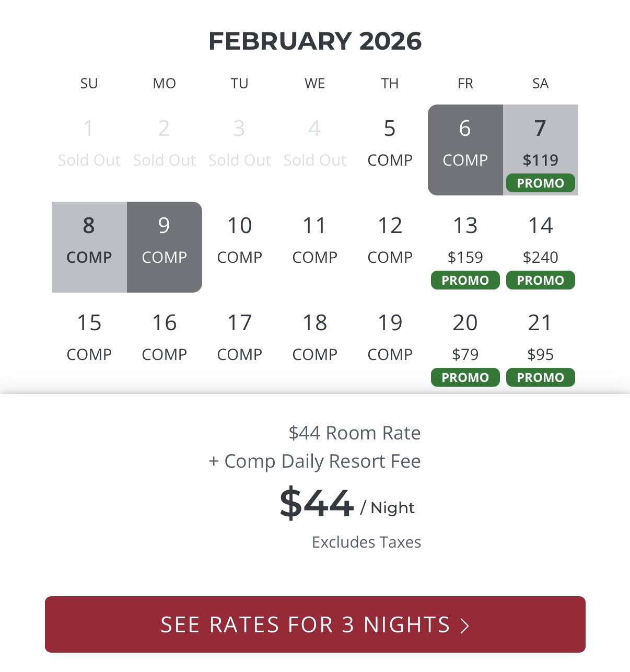Click See Rates for 3 Nights button
Screen dimensions: 630x672
pyautogui.click(x=315, y=624)
